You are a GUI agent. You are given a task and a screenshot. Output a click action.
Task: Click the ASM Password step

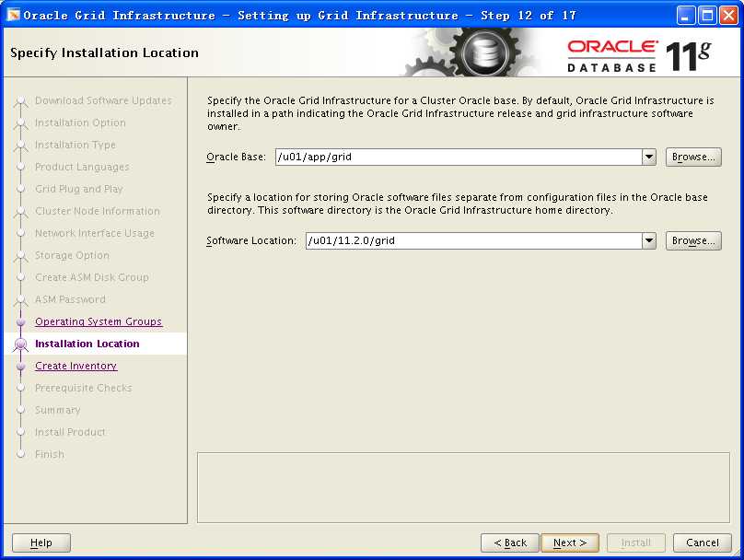70,299
